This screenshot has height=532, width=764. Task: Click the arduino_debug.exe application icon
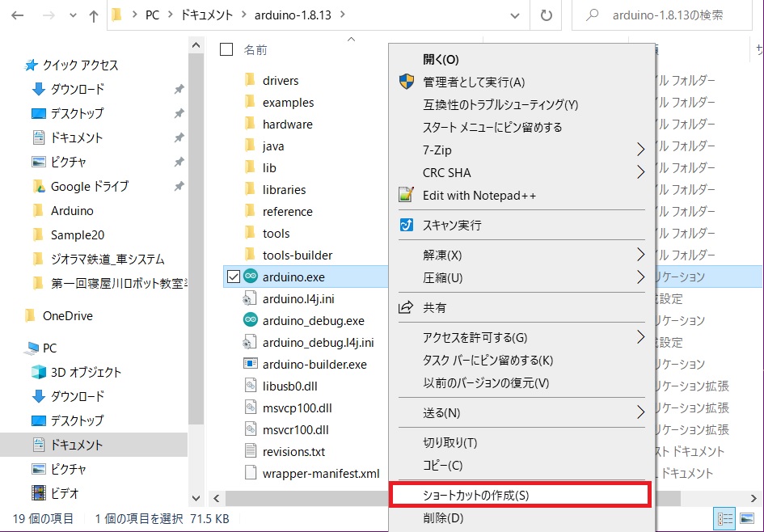click(x=251, y=320)
